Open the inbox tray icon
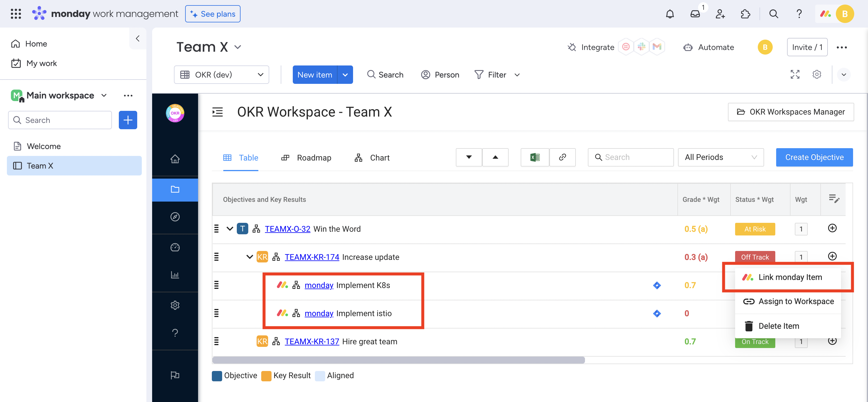 tap(695, 14)
